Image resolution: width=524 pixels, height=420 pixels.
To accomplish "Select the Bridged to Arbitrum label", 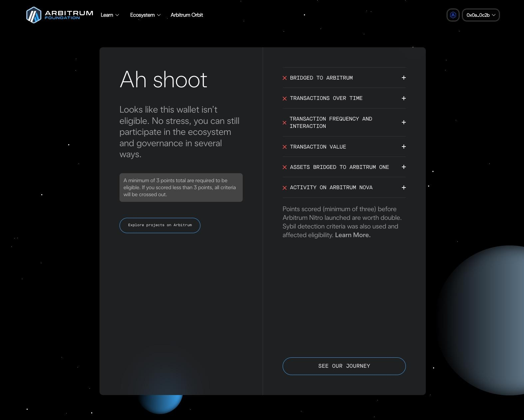I will (321, 78).
